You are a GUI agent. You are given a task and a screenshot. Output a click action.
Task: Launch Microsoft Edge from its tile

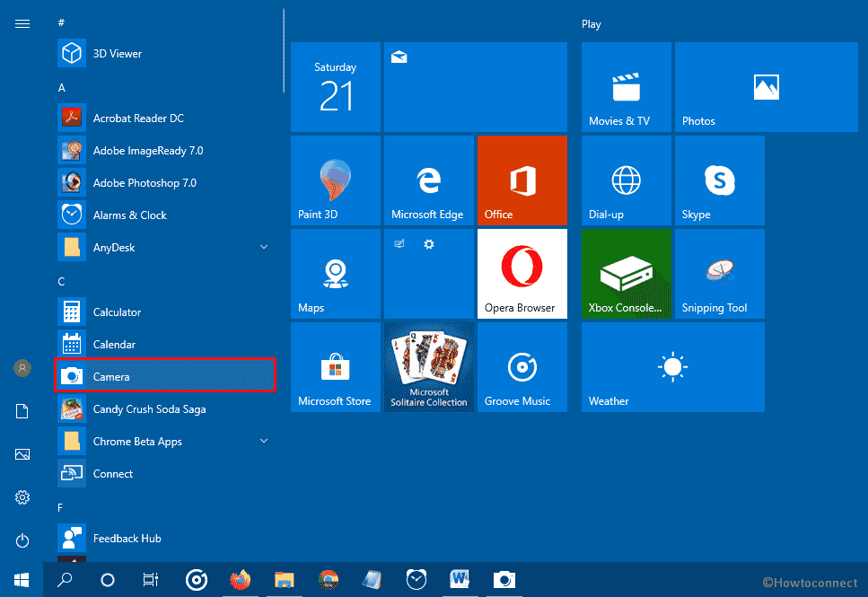tap(428, 180)
